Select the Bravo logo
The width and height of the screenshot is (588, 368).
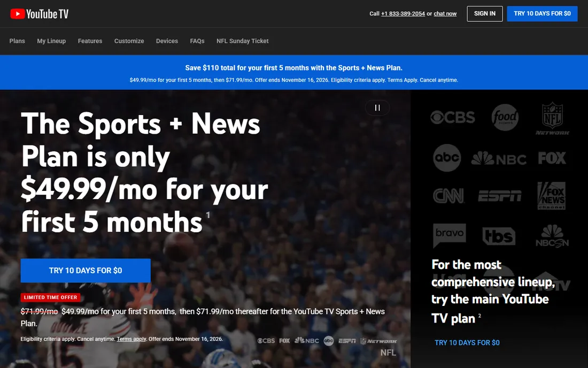click(449, 235)
